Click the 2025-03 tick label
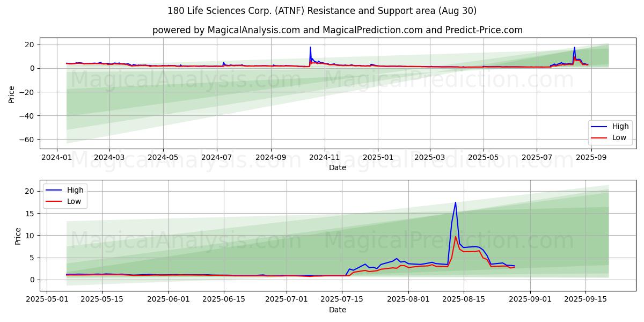The height and width of the screenshot is (322, 644). coord(429,158)
